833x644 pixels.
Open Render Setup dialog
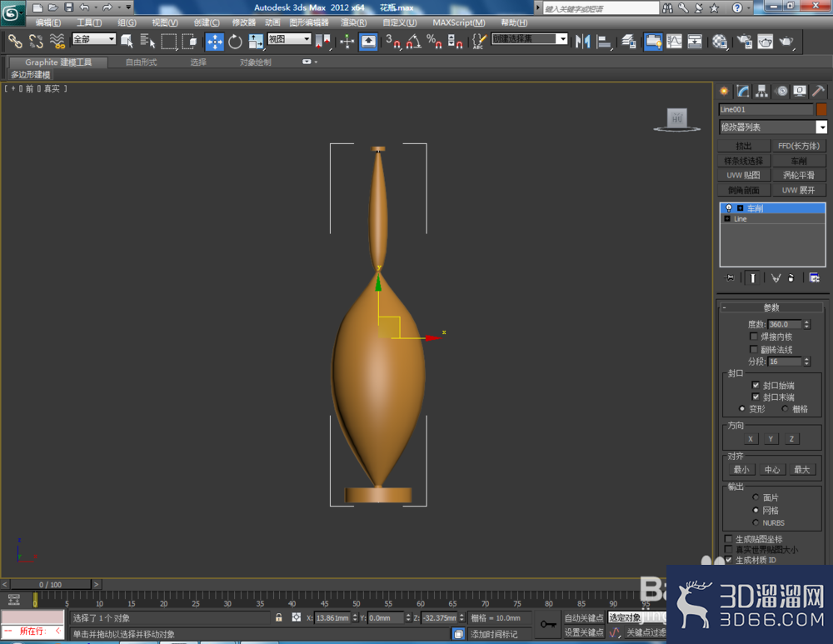[745, 42]
